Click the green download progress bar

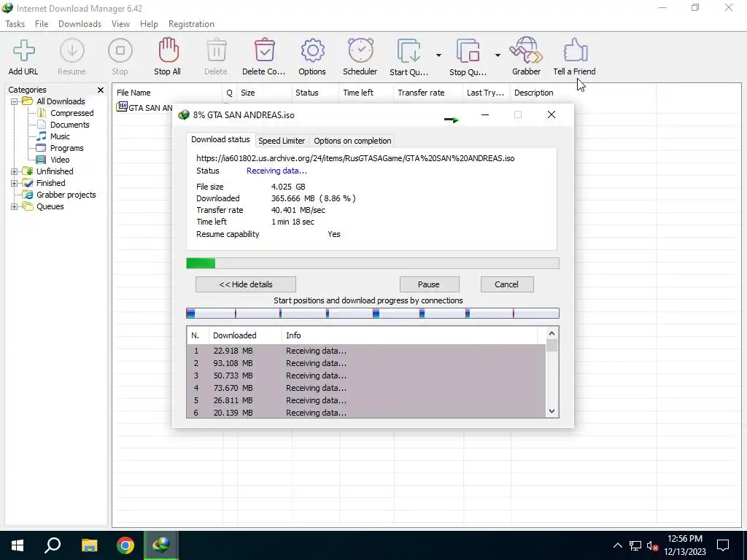click(x=373, y=263)
